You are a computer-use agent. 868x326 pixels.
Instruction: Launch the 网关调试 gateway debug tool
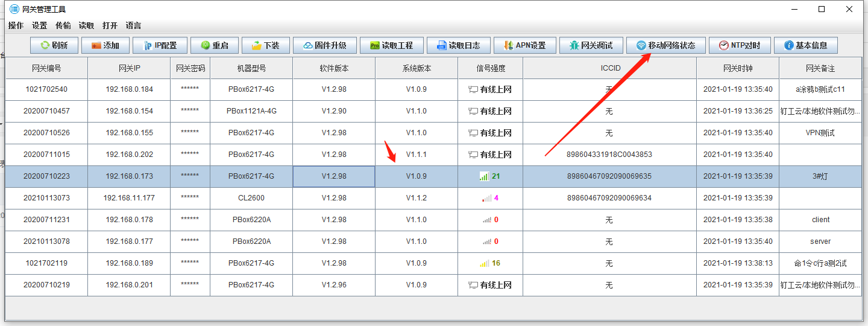[591, 45]
